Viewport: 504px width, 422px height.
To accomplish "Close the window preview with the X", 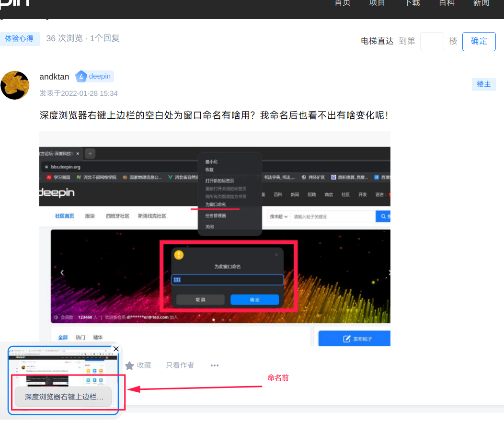I will point(116,349).
